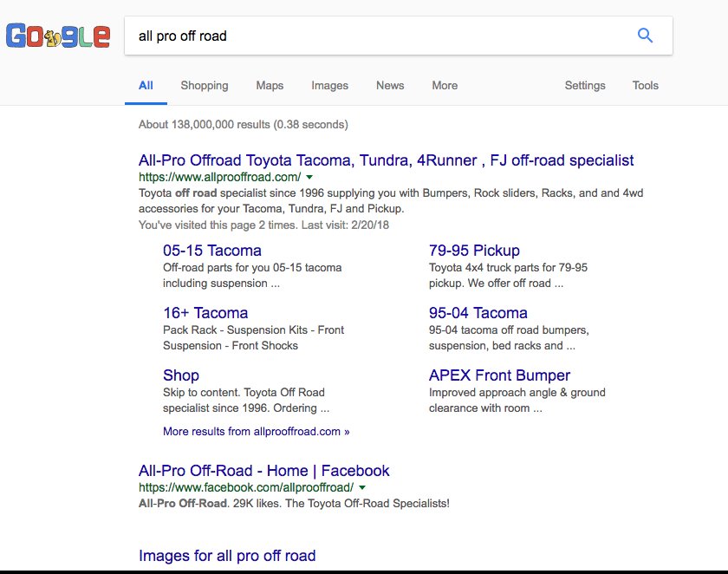Click the 'Improved approach angle & ground' description

(x=517, y=401)
